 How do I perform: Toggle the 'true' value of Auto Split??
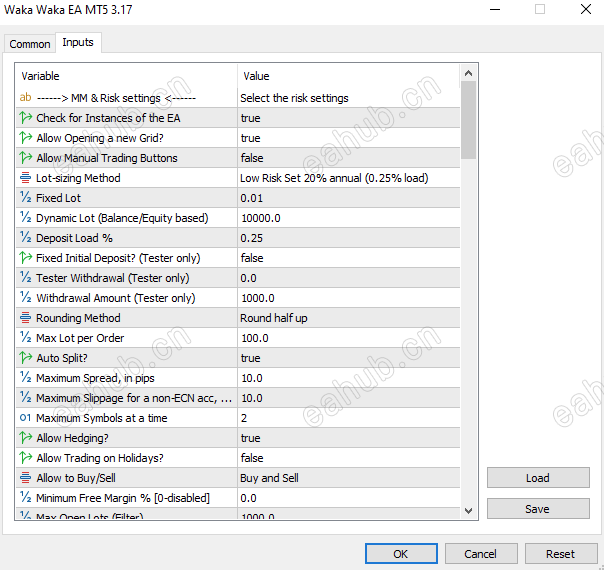tap(349, 358)
